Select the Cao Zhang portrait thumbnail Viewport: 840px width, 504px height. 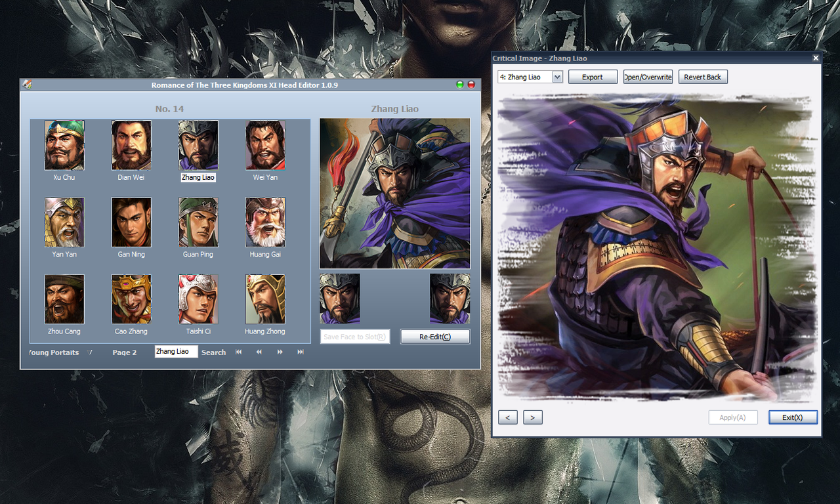click(131, 299)
